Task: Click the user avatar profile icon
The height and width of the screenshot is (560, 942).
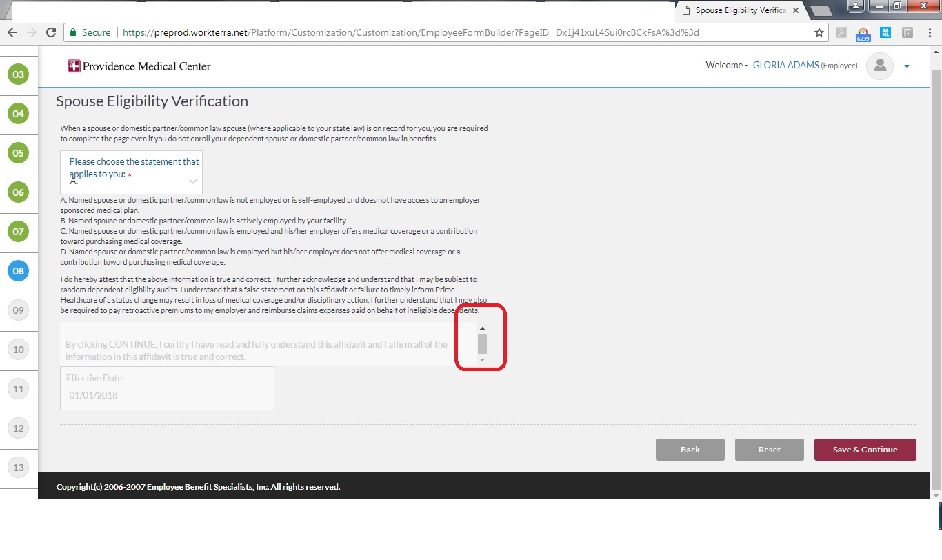Action: (879, 66)
